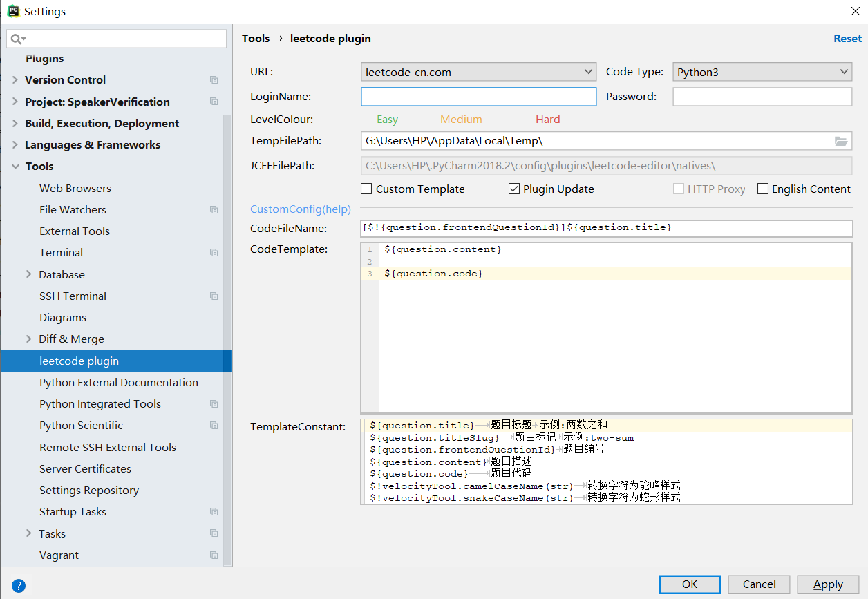The image size is (868, 599).
Task: Click Tools in the breadcrumb
Action: pyautogui.click(x=256, y=39)
